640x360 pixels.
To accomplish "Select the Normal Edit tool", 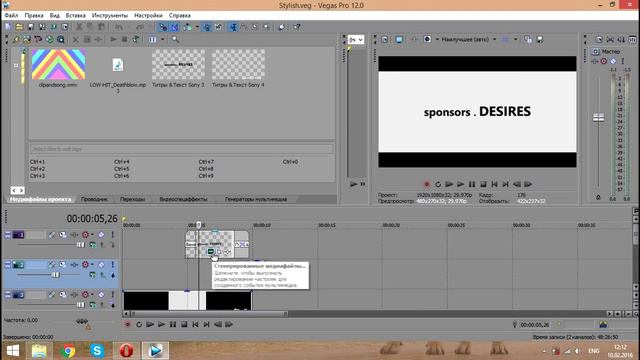I will pos(233,27).
